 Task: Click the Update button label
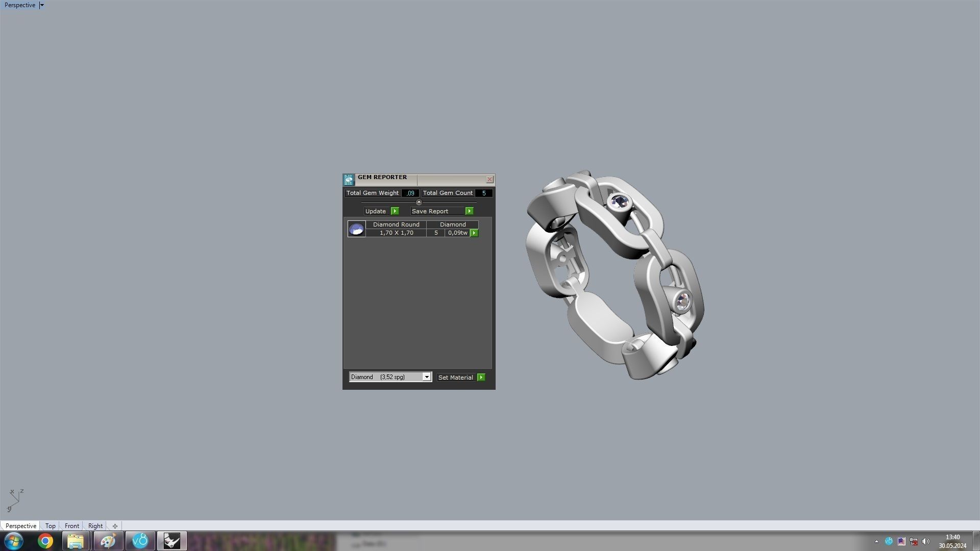[x=376, y=211]
